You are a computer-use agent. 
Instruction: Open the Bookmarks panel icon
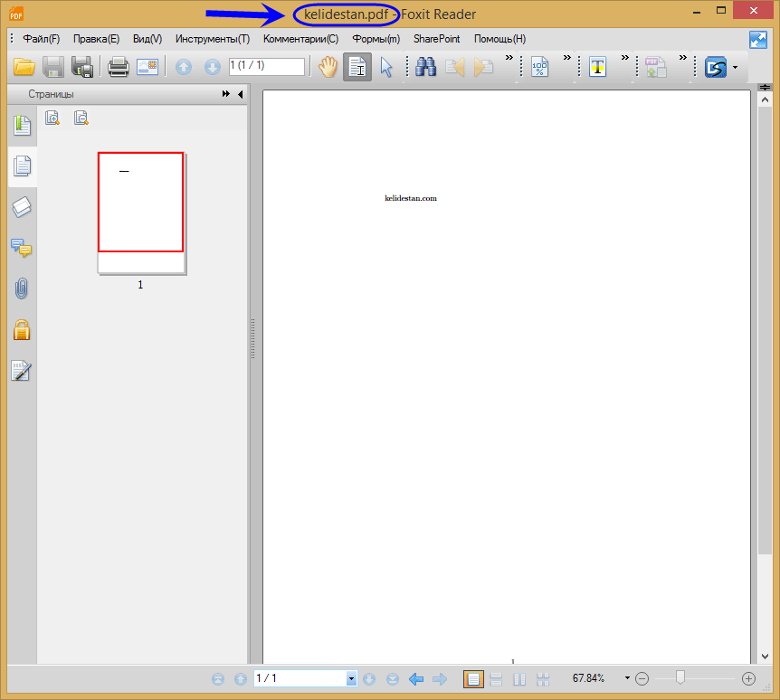click(22, 126)
